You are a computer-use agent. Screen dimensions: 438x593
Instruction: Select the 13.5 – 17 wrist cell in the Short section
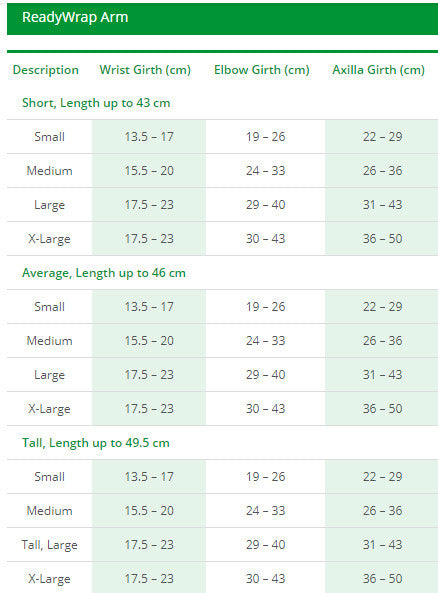click(x=149, y=137)
